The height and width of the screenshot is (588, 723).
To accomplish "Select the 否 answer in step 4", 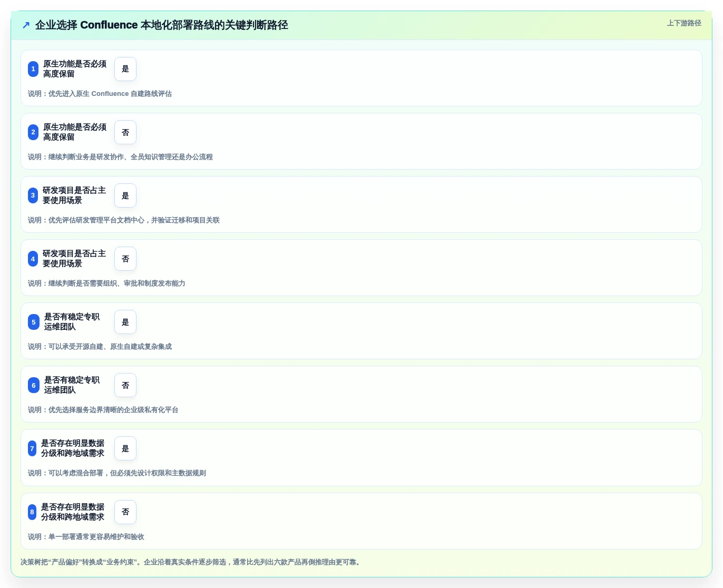I will (x=125, y=259).
